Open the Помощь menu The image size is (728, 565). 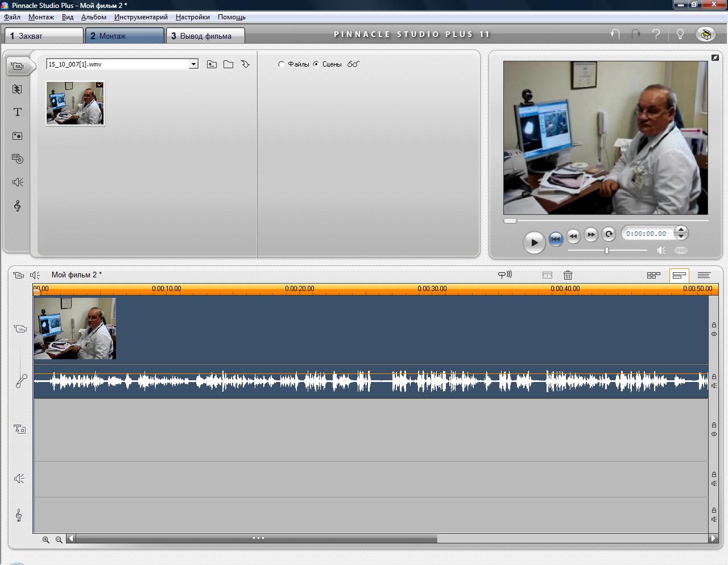pyautogui.click(x=231, y=17)
